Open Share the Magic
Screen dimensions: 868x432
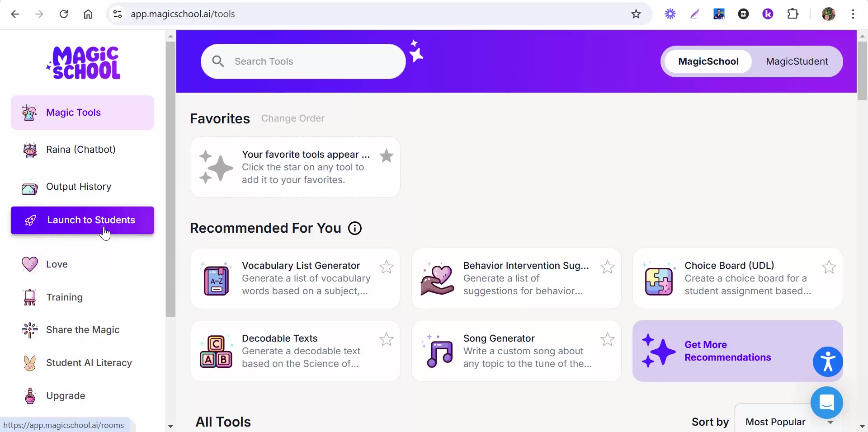click(82, 330)
